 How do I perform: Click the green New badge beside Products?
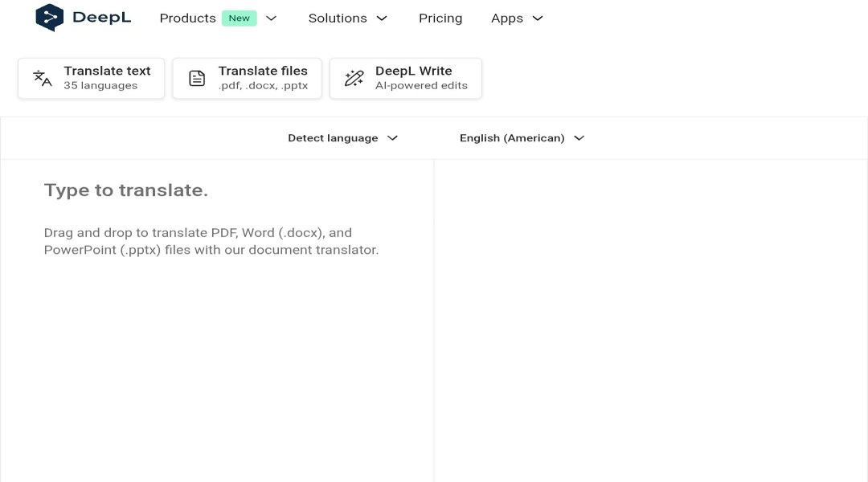[239, 18]
